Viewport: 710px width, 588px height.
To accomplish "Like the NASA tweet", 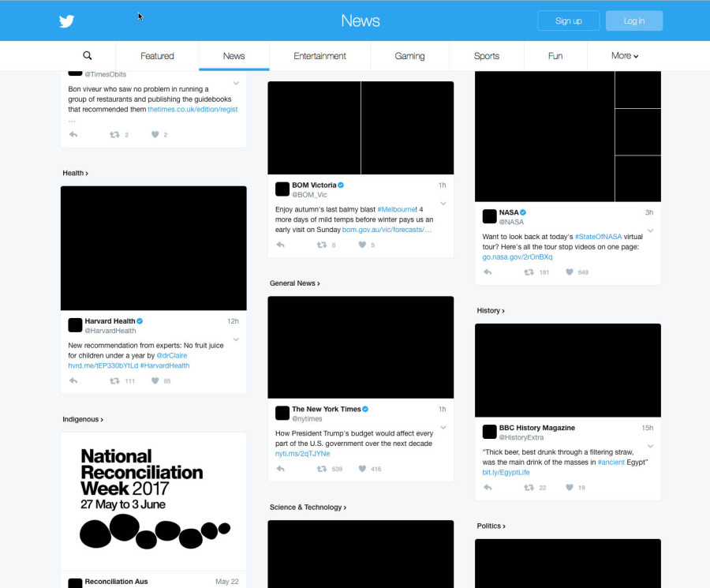I will pos(569,272).
